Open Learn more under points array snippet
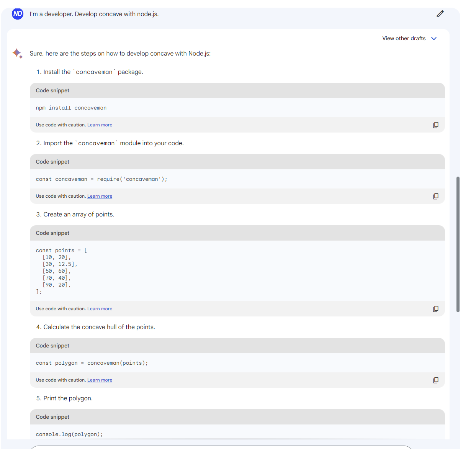 pyautogui.click(x=100, y=309)
